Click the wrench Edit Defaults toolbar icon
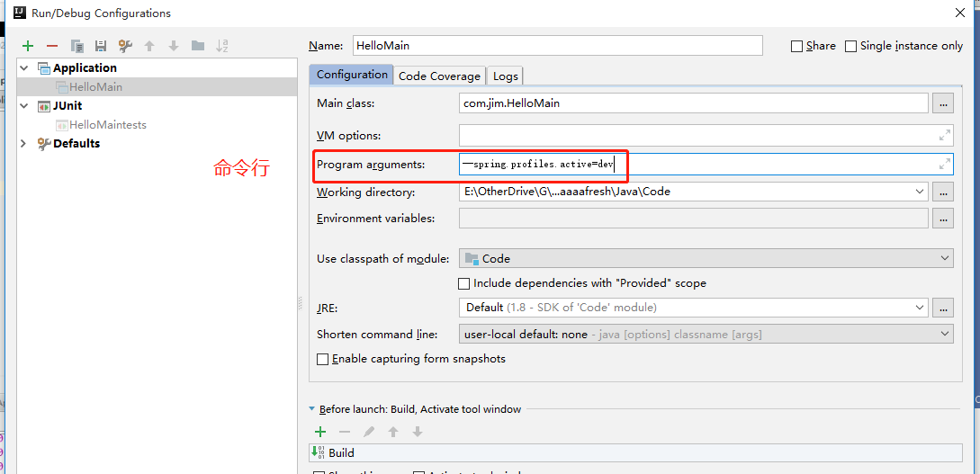980x474 pixels. pos(125,46)
